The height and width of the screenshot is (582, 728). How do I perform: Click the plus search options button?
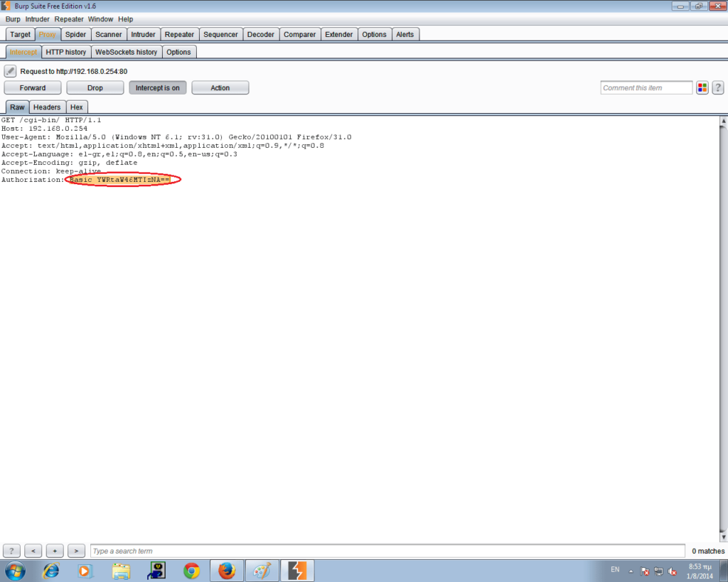click(x=55, y=551)
